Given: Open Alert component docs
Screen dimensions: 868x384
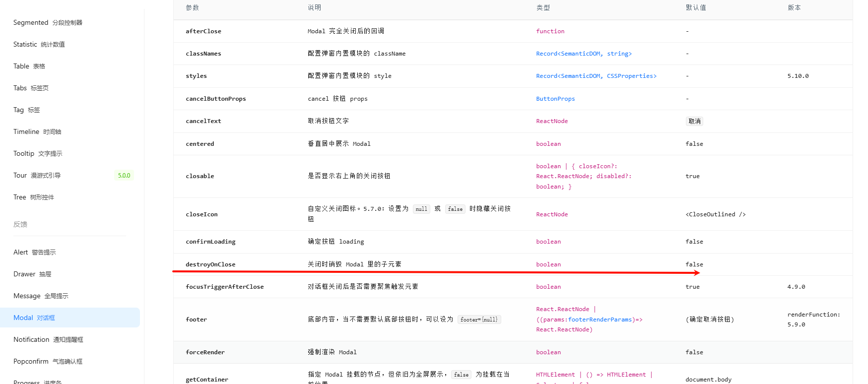Looking at the screenshot, I should 34,253.
